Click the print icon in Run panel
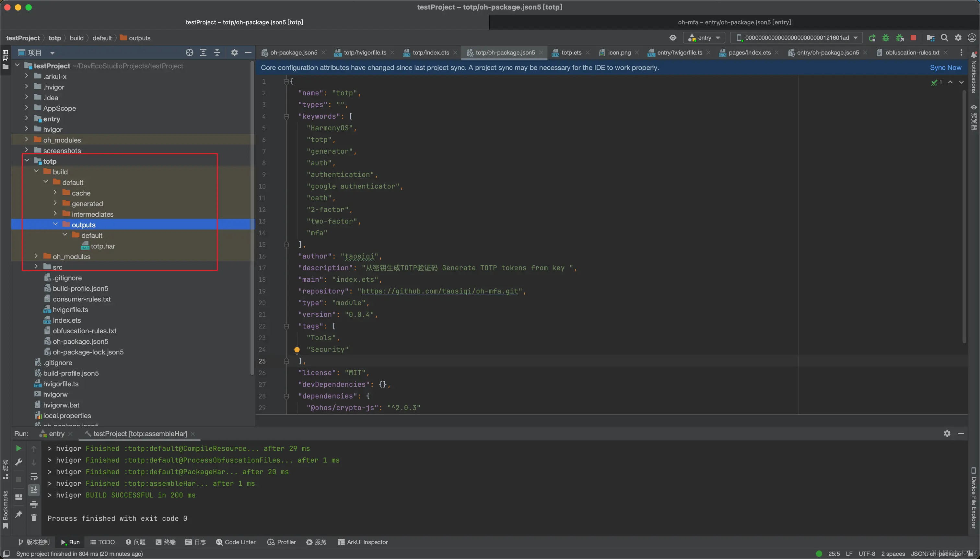This screenshot has width=980, height=559. (34, 504)
